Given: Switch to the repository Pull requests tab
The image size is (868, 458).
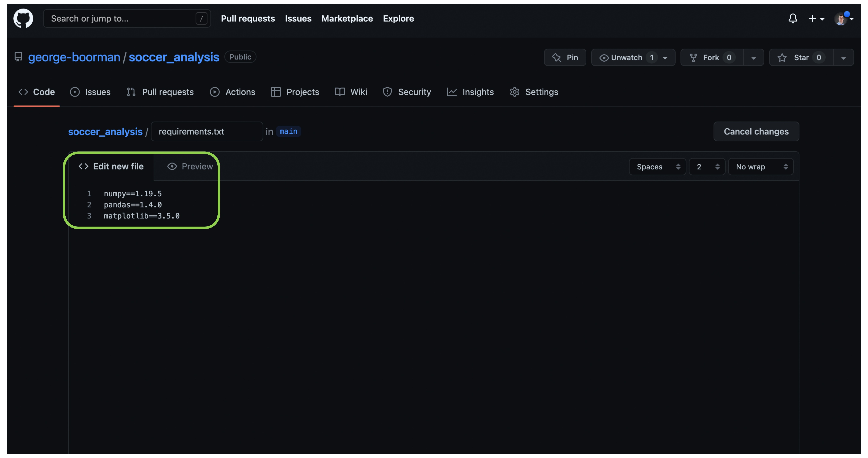Looking at the screenshot, I should pyautogui.click(x=160, y=92).
